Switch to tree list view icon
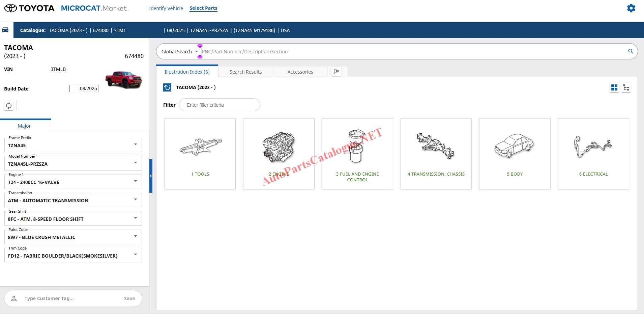This screenshot has height=314, width=644. (x=626, y=88)
